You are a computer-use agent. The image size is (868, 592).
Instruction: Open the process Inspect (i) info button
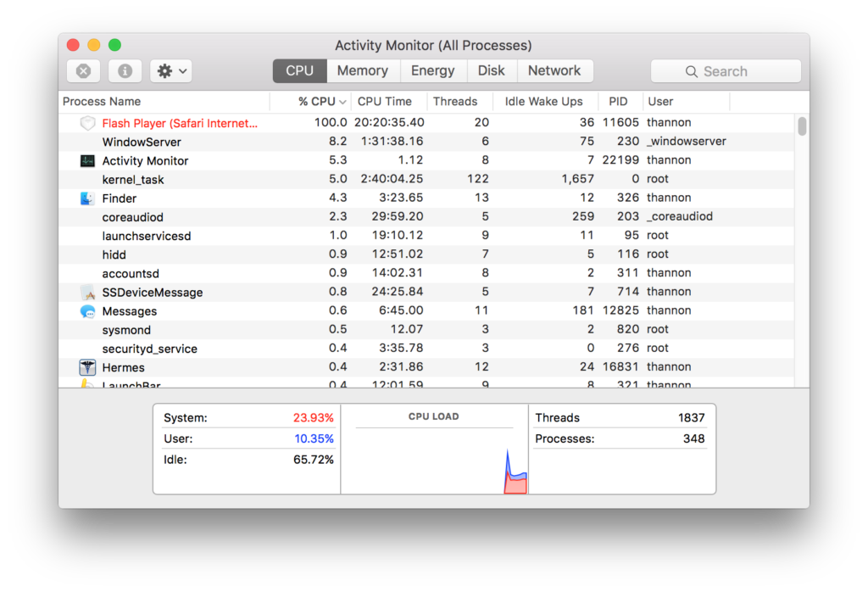point(125,71)
